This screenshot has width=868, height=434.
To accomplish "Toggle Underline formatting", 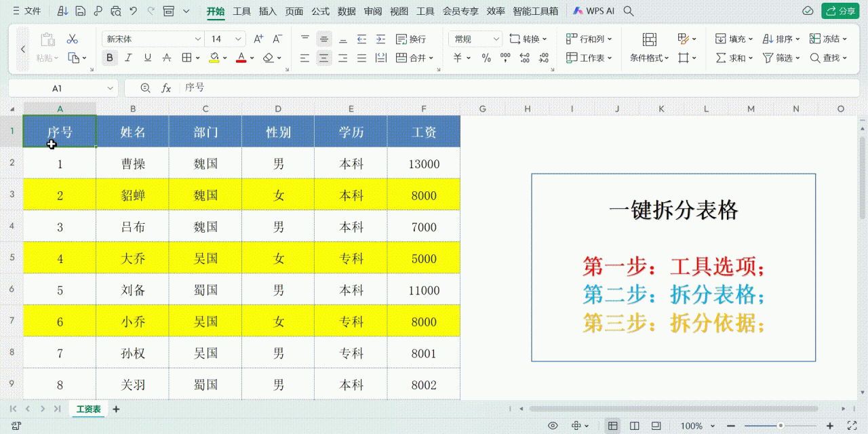I will tap(147, 58).
